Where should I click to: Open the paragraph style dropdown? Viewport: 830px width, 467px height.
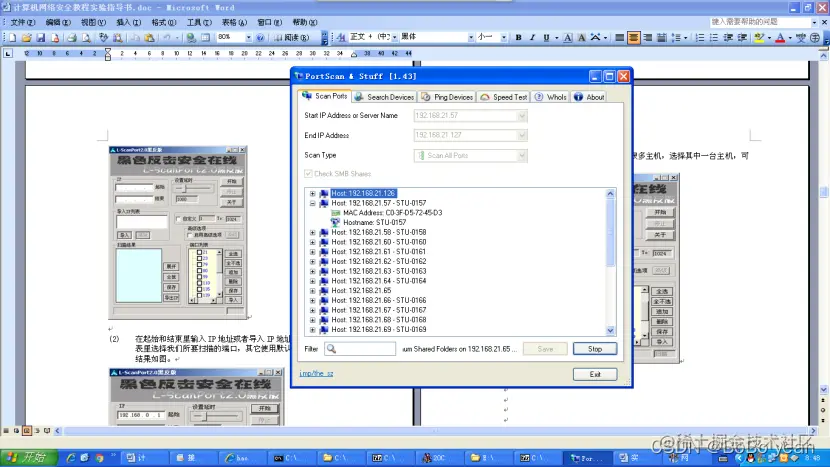[x=394, y=38]
